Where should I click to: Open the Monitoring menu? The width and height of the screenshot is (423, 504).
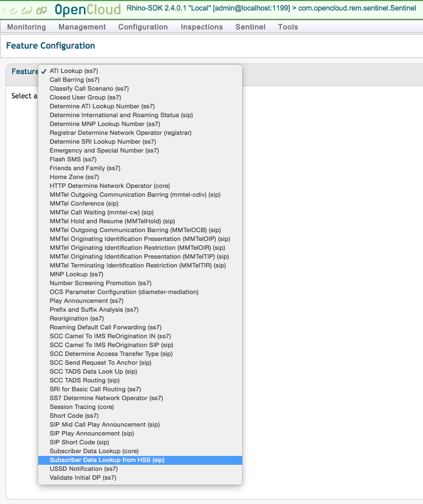pyautogui.click(x=27, y=27)
